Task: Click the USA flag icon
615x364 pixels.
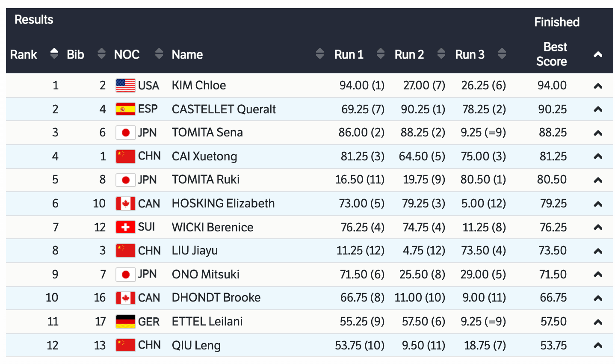Action: coord(125,86)
